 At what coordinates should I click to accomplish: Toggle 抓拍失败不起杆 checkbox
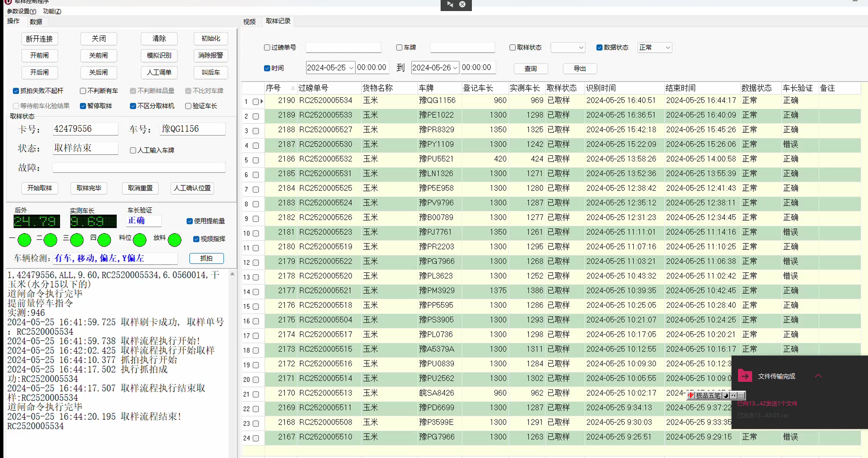(16, 91)
